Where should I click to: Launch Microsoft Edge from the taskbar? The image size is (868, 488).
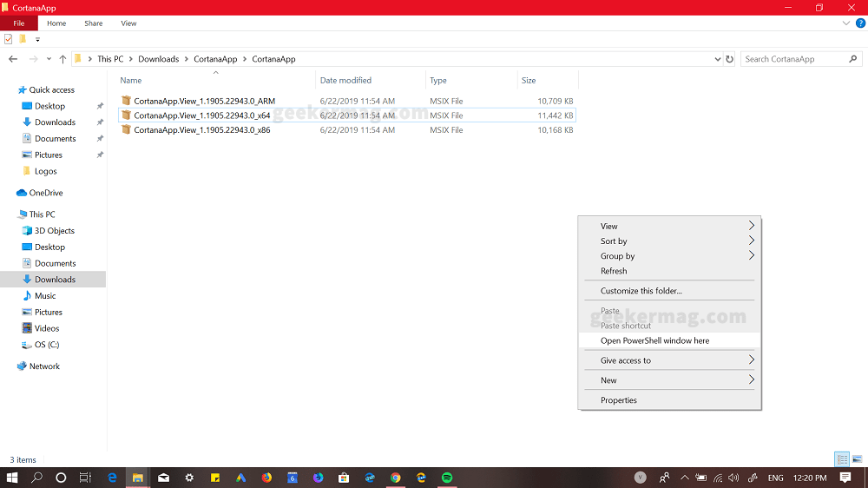(x=112, y=478)
